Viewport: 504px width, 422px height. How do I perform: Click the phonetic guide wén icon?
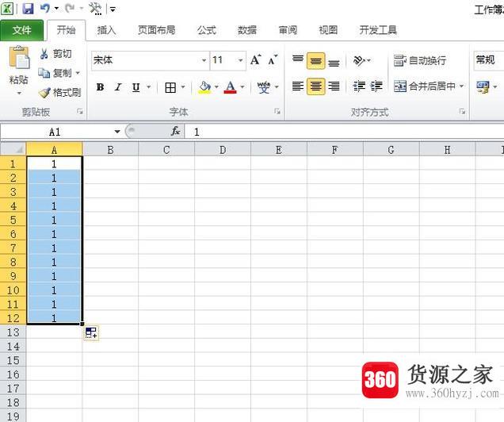pyautogui.click(x=264, y=87)
